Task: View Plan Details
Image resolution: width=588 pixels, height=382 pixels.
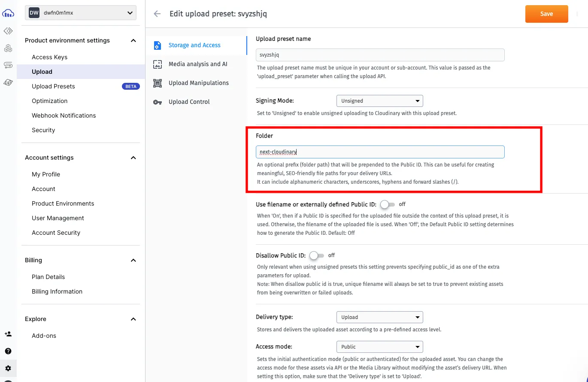Action: point(48,277)
